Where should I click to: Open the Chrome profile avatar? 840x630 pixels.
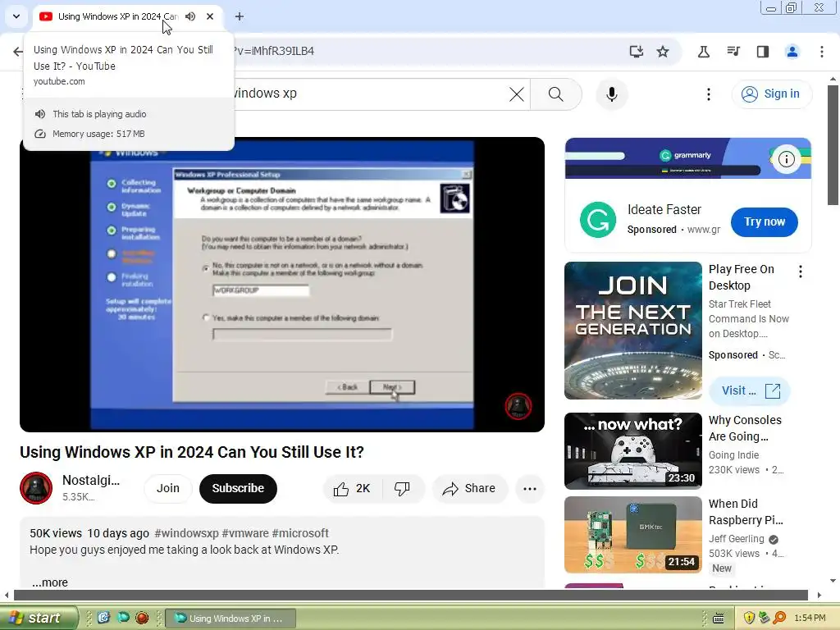[x=792, y=52]
